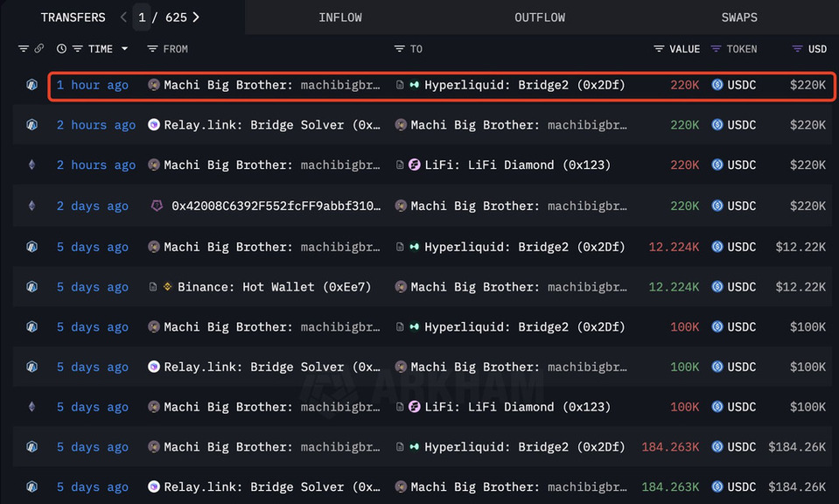
Task: Go to previous transfers page
Action: (x=123, y=17)
